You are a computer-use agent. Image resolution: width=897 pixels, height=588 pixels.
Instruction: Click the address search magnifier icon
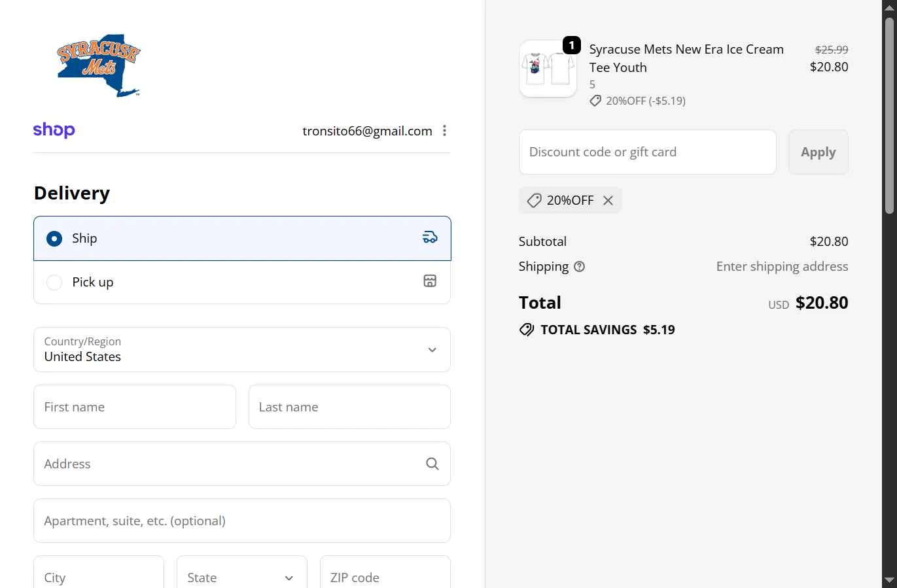(432, 464)
